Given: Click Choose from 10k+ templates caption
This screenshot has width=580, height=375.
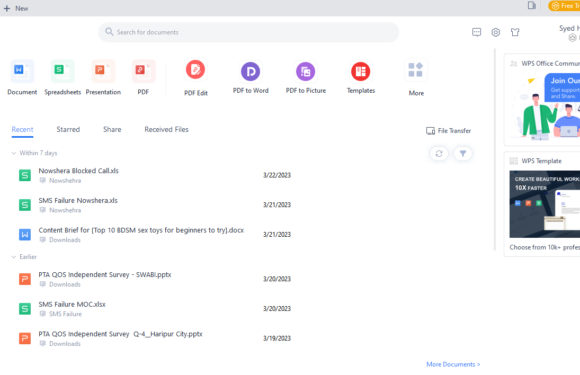Looking at the screenshot, I should [x=544, y=247].
